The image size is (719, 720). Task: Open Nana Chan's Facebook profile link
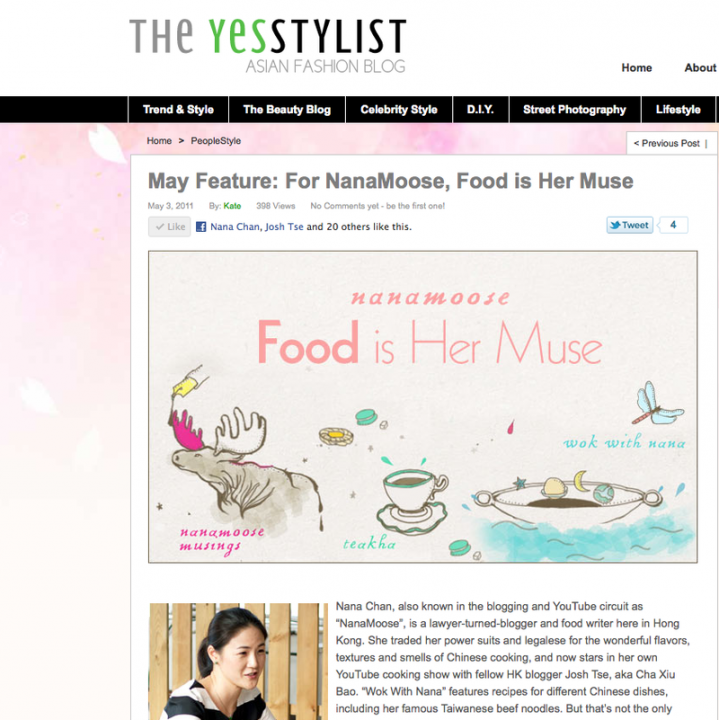click(x=235, y=226)
